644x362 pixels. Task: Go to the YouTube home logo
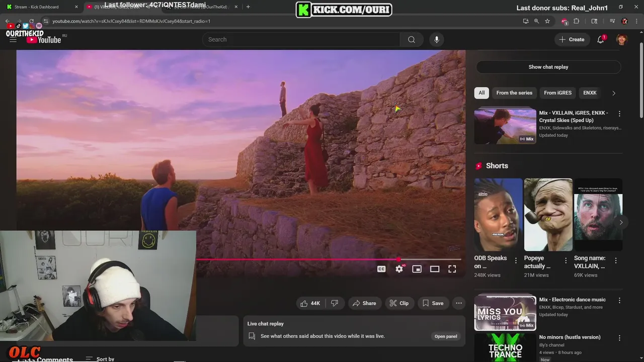44,40
